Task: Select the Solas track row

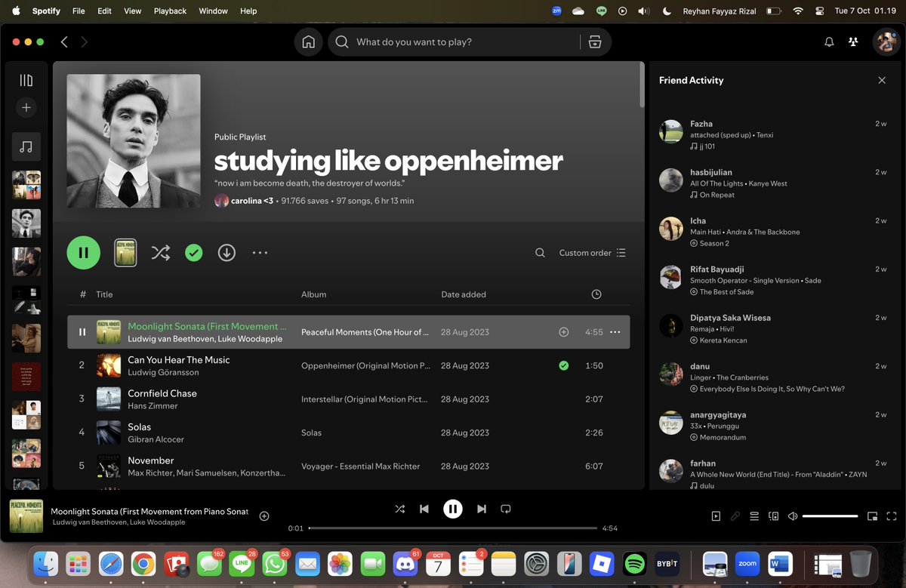Action: point(349,433)
